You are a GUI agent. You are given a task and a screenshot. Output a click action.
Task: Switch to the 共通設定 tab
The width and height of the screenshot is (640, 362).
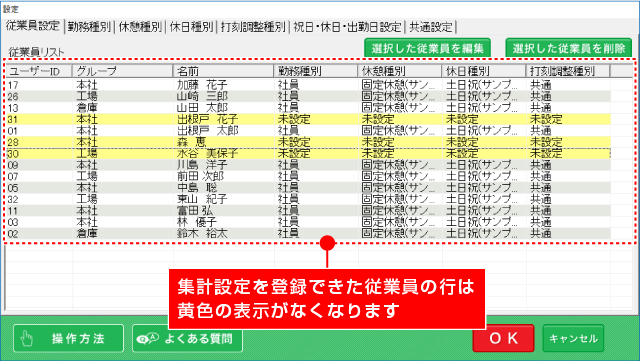click(431, 27)
